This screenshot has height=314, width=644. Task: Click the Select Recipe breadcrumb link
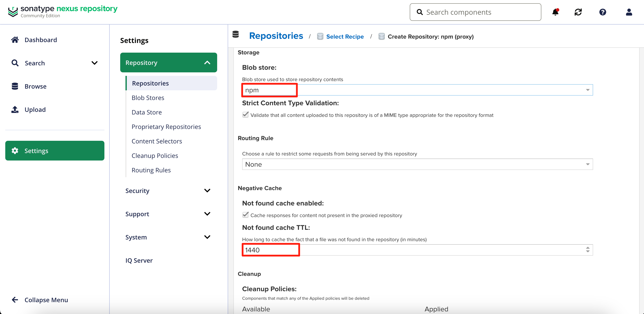(x=345, y=36)
